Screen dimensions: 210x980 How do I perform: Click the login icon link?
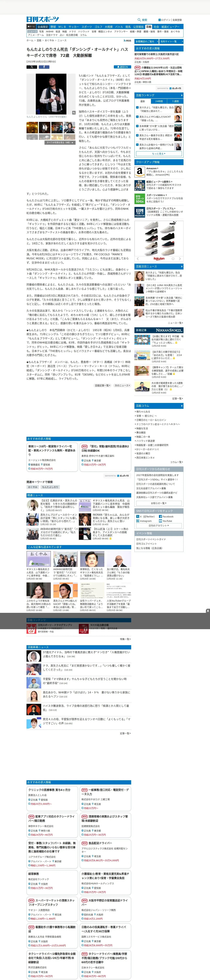click(x=159, y=20)
